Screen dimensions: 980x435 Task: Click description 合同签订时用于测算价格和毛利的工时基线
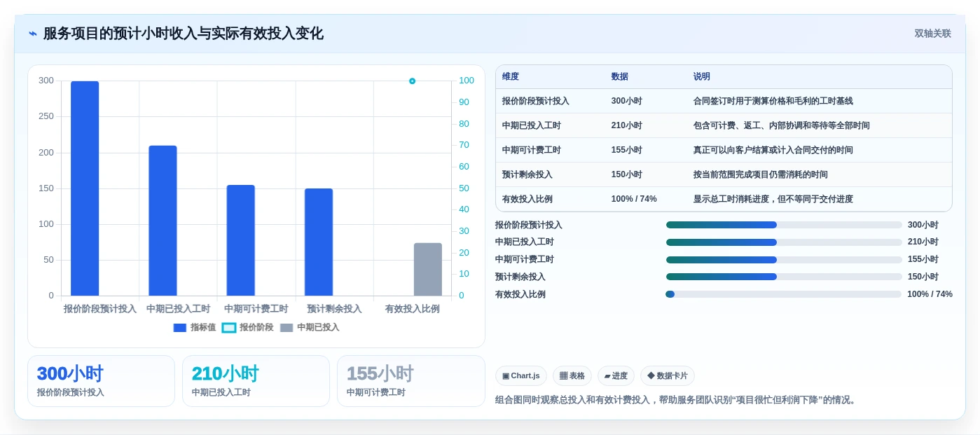773,102
